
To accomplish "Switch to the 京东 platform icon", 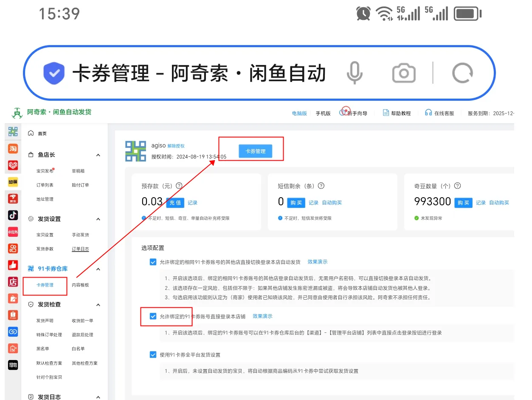I will pyautogui.click(x=13, y=199).
